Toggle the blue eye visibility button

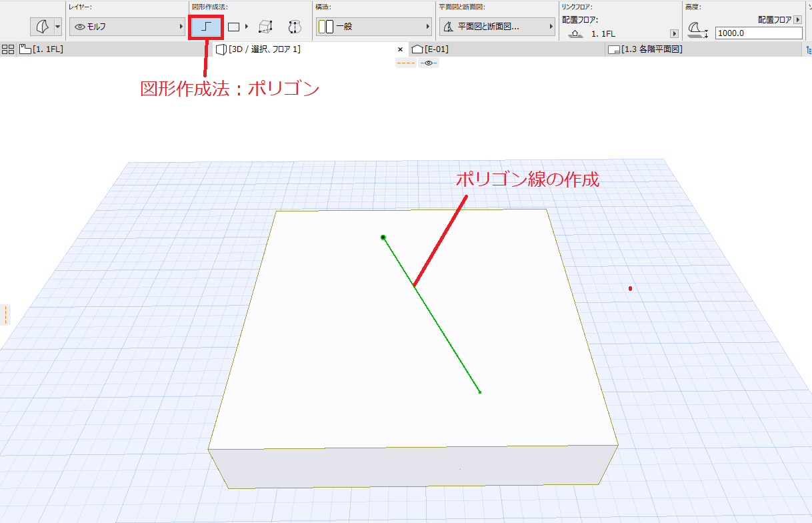[429, 63]
